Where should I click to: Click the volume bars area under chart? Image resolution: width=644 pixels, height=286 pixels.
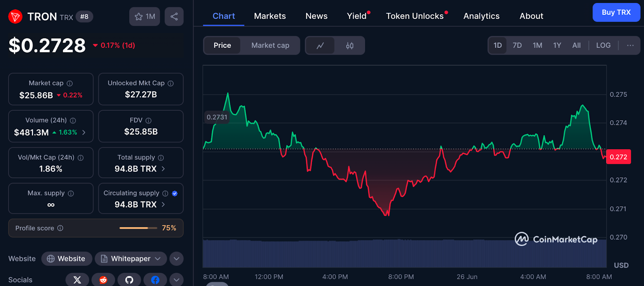tap(405, 253)
